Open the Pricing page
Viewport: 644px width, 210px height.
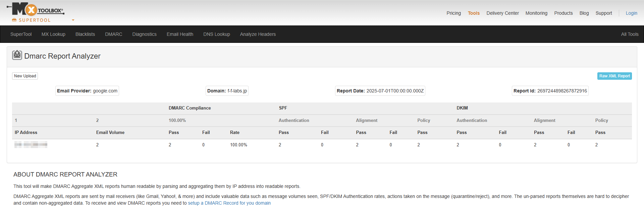click(x=453, y=13)
